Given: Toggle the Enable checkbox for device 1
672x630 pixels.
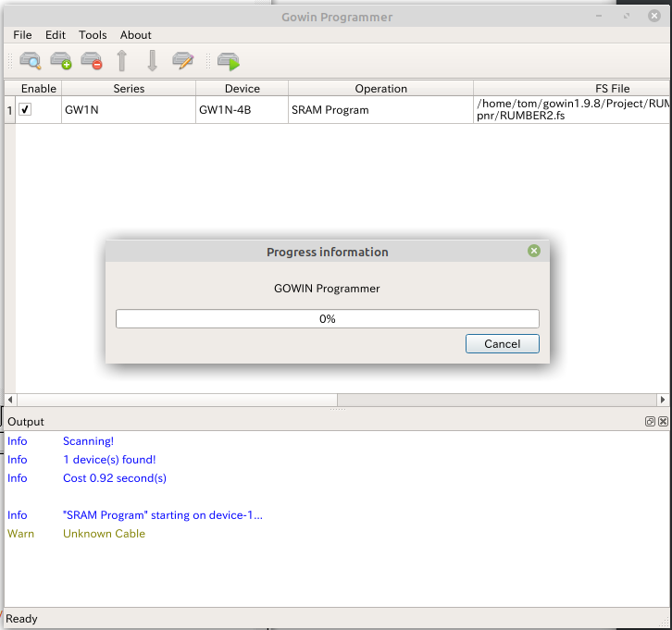Looking at the screenshot, I should coord(25,110).
